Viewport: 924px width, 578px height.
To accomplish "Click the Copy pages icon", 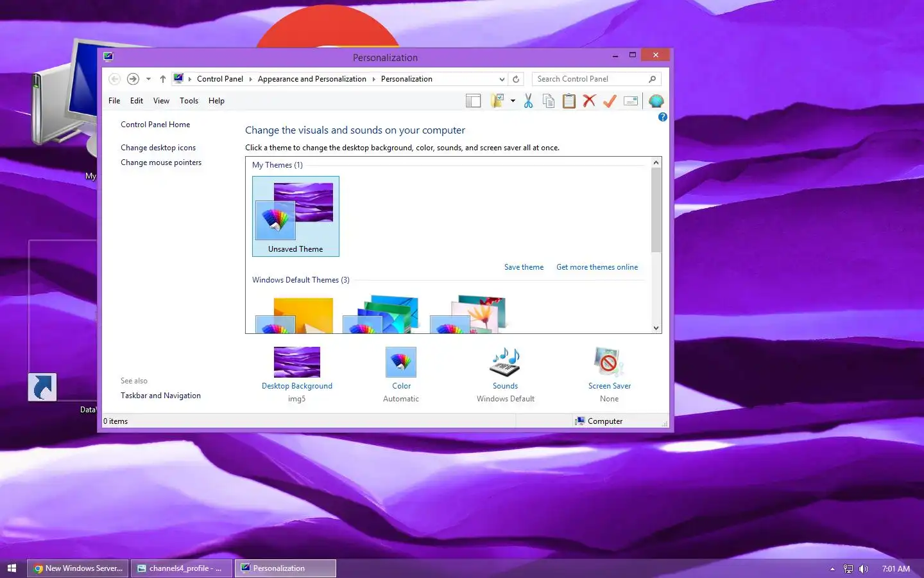I will (549, 101).
